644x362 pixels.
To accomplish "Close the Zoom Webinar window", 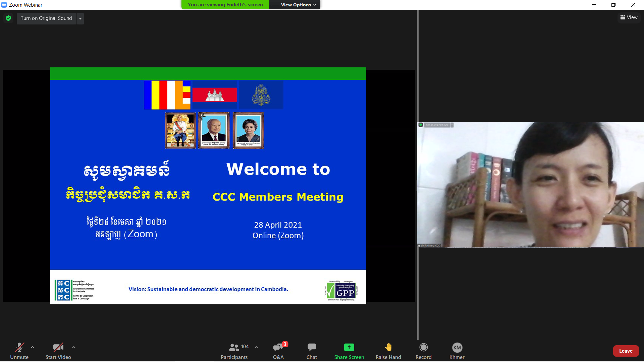I will click(x=633, y=5).
